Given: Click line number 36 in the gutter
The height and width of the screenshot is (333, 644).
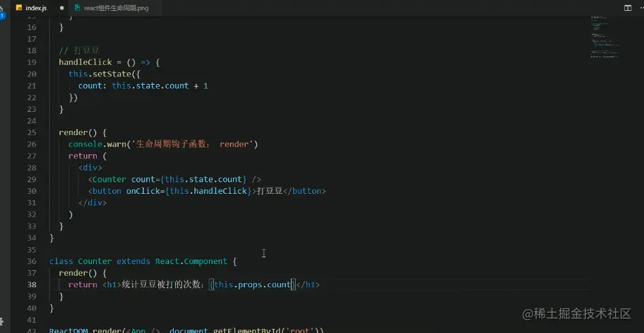Looking at the screenshot, I should pyautogui.click(x=32, y=261).
